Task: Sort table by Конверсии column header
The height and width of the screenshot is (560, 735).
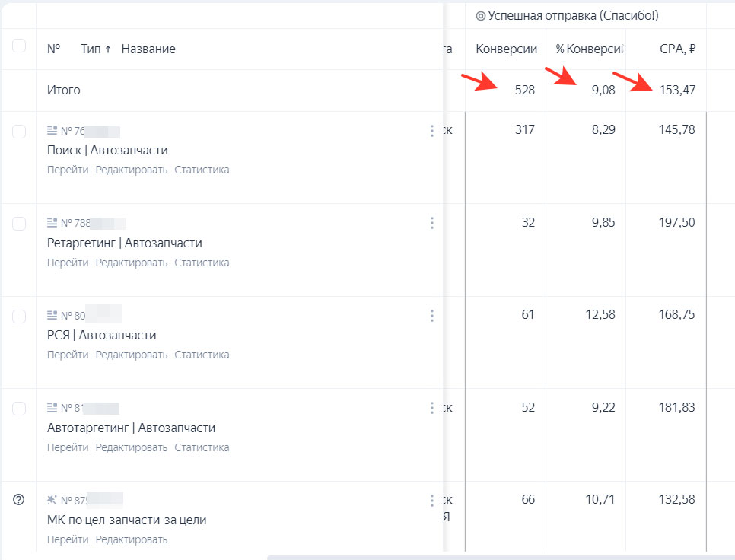Action: [x=506, y=49]
